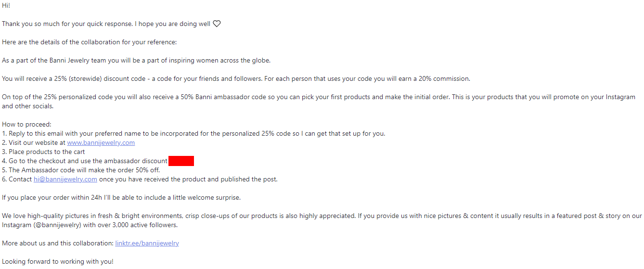
Task: Click the heart icon after "doing well"
Action: pos(217,24)
